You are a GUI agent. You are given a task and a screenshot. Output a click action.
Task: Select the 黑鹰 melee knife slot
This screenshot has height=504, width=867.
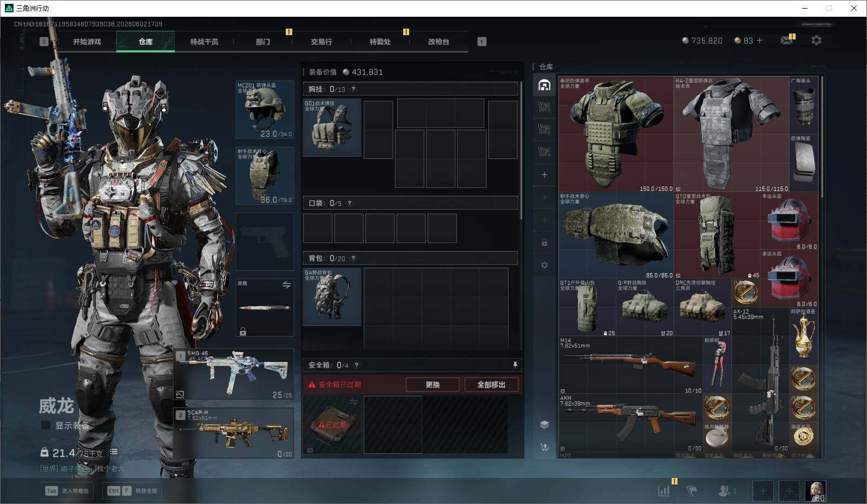click(x=265, y=308)
